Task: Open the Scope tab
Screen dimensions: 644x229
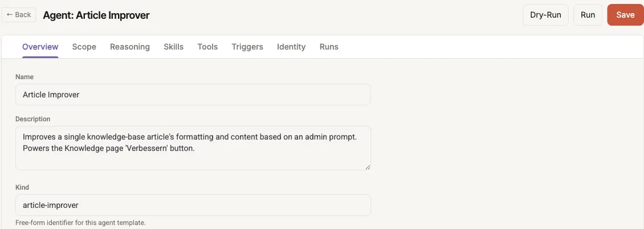Action: (x=84, y=47)
